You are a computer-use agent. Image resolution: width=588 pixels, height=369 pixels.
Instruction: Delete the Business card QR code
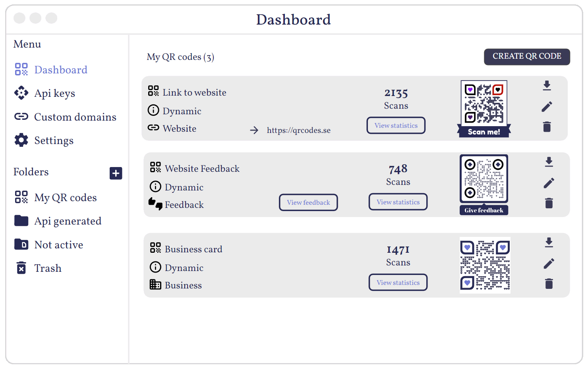coord(549,284)
